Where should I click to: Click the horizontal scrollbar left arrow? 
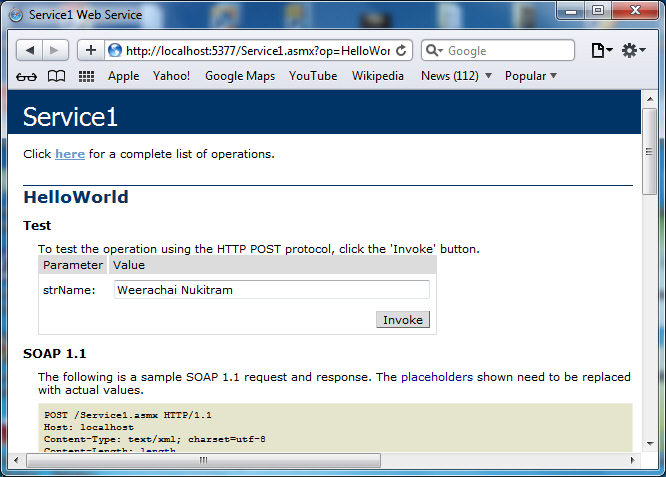click(16, 460)
